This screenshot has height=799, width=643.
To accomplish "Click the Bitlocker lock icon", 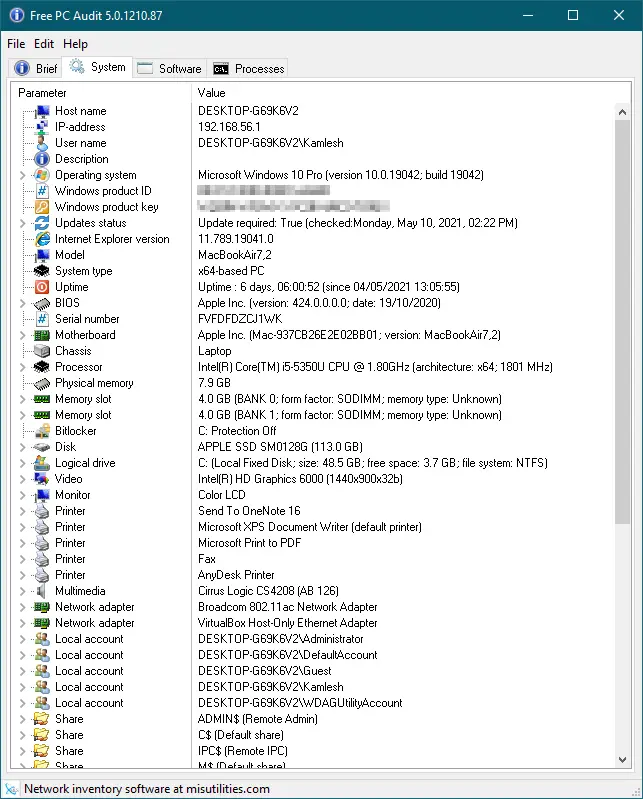I will point(42,431).
